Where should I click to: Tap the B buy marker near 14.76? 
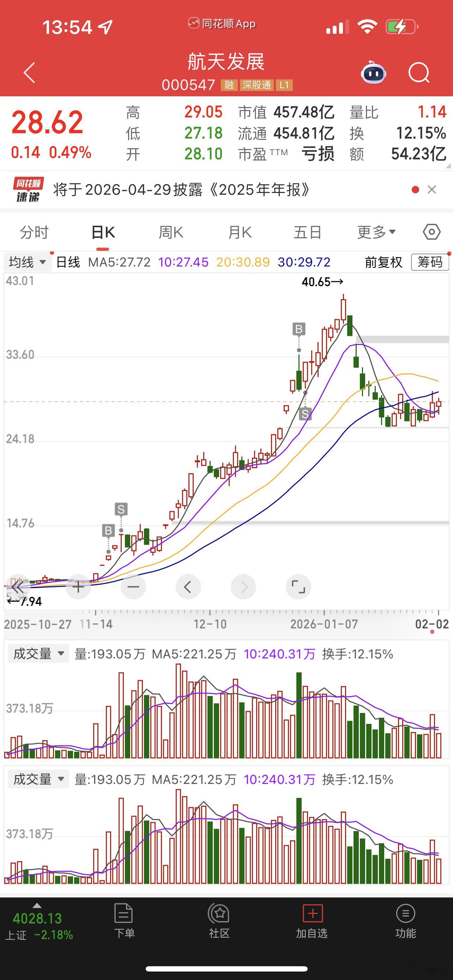(108, 530)
